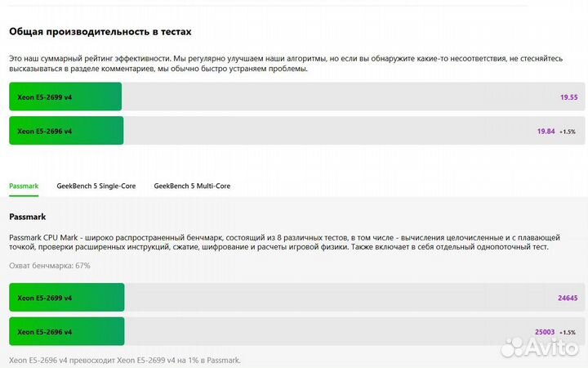This screenshot has height=368, width=588.
Task: Click +1.5% badge beside 19.84 score
Action: pos(568,131)
